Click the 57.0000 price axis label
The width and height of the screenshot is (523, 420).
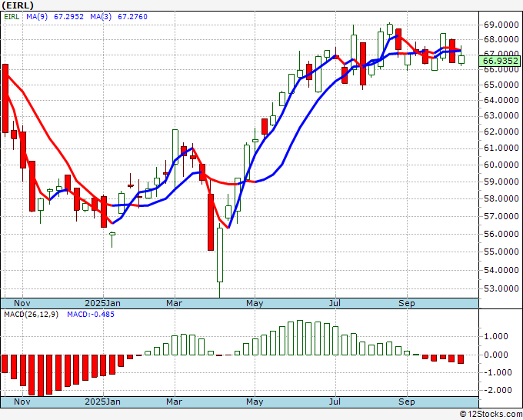tap(501, 216)
